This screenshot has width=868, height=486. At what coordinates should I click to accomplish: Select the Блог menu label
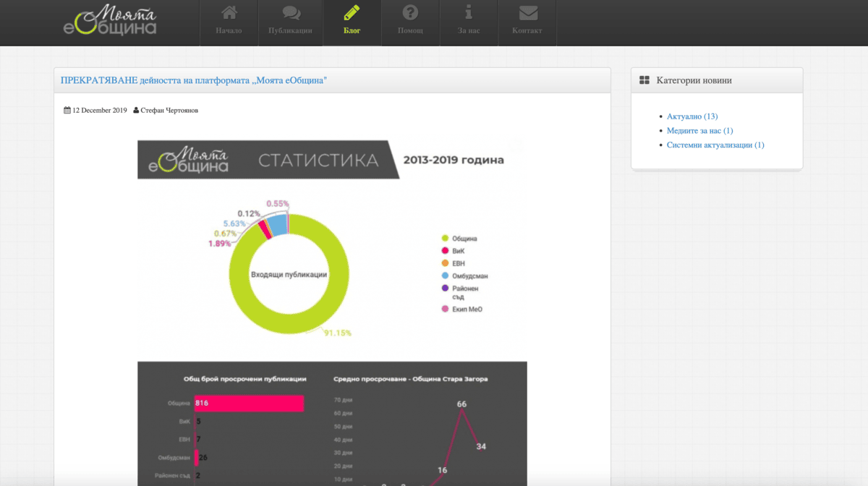(352, 31)
